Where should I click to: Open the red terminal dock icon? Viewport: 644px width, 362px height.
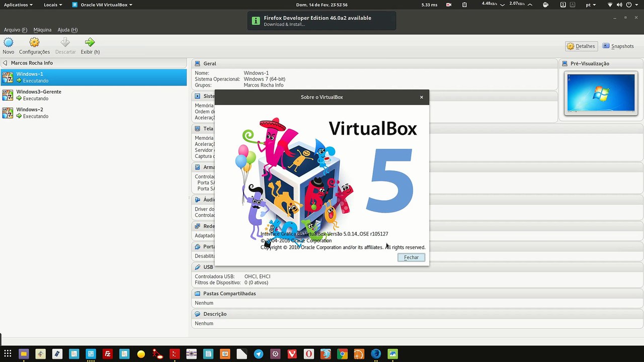pos(175,354)
